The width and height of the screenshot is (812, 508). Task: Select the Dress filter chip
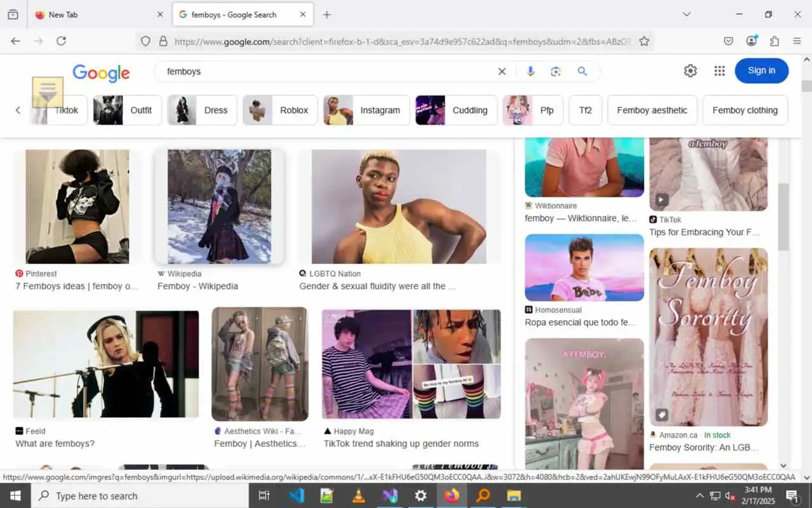[202, 110]
